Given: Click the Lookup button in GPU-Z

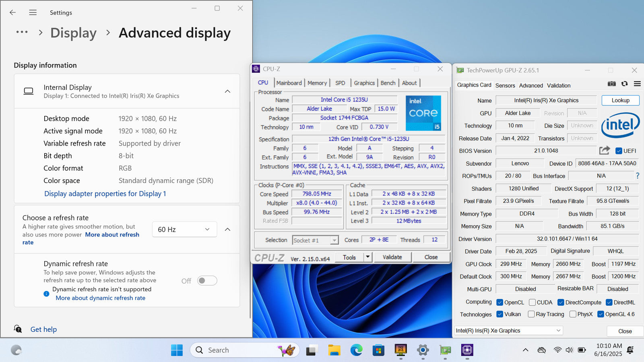Looking at the screenshot, I should 620,100.
